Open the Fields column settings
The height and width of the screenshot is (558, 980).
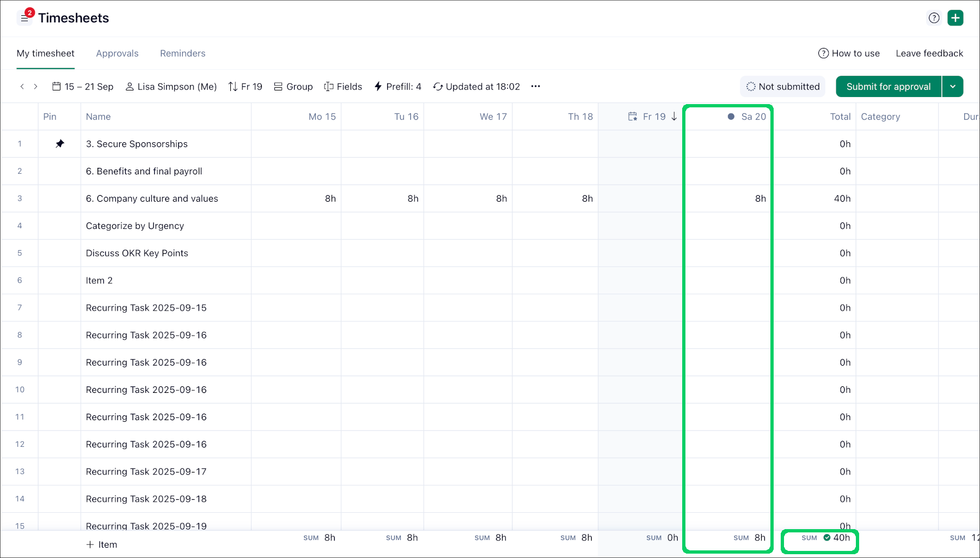click(343, 87)
